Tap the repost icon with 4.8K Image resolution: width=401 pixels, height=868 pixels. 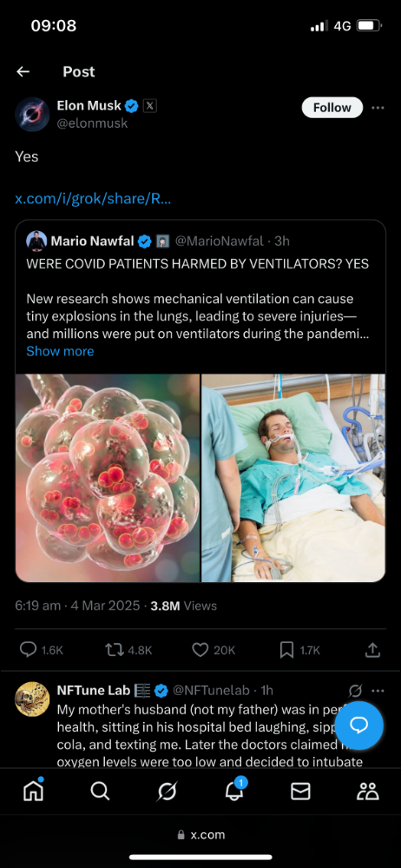(x=113, y=650)
